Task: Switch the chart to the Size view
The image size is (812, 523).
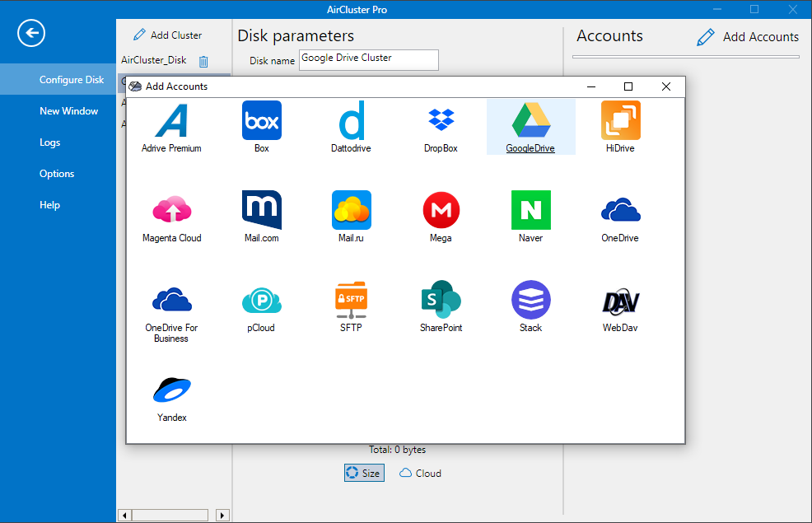Action: point(364,473)
